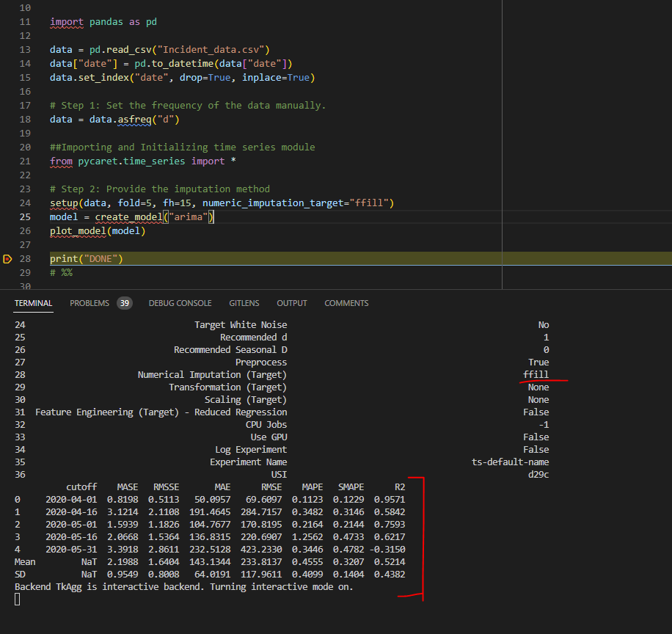Switch to the OUTPUT tab
The height and width of the screenshot is (634, 672).
click(291, 303)
